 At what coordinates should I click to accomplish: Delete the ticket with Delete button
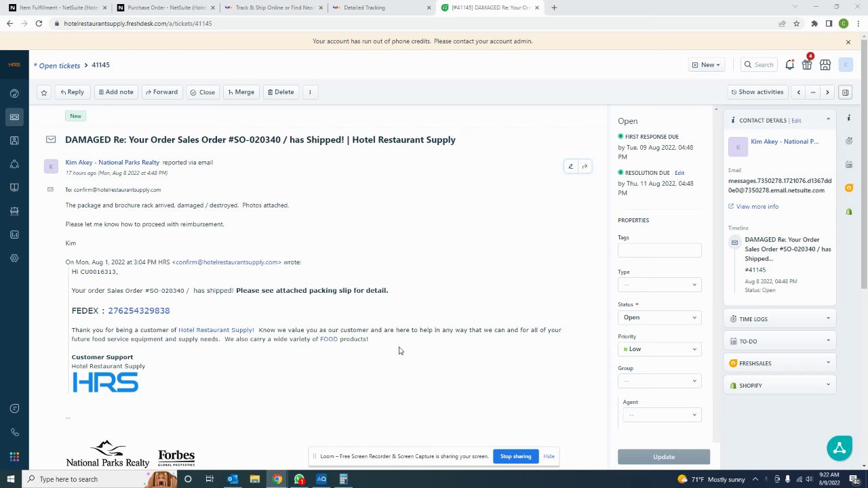coord(281,92)
